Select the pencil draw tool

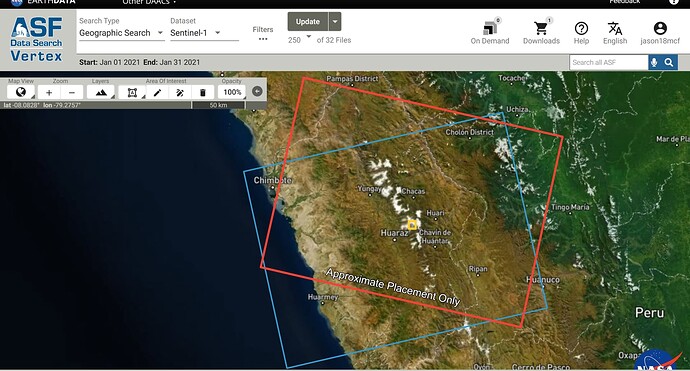[157, 92]
